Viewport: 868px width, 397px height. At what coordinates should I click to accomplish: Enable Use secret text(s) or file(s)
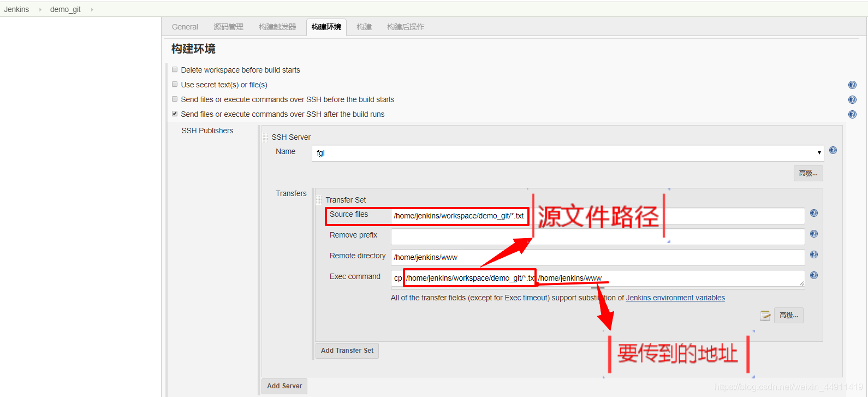175,84
